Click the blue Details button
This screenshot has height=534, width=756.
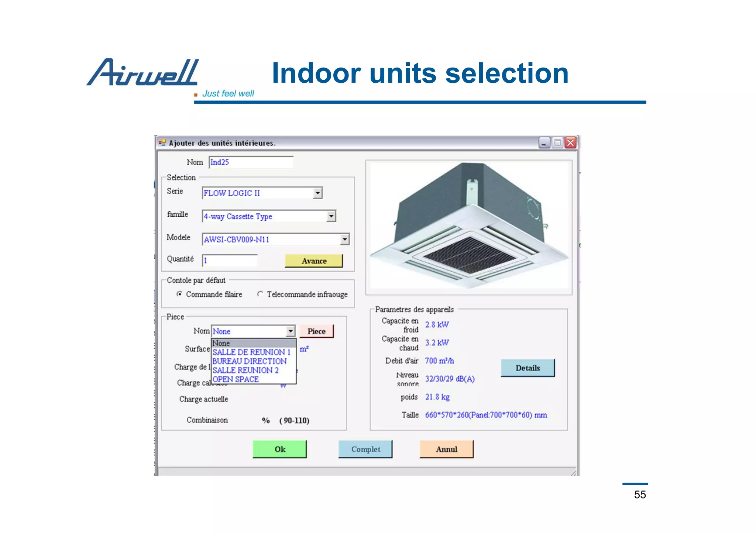(528, 368)
